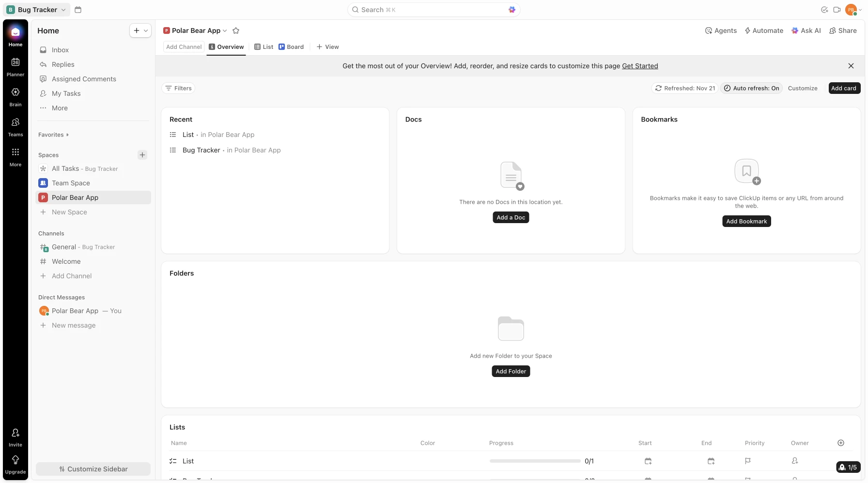Open the Planner in the sidebar

[x=15, y=66]
